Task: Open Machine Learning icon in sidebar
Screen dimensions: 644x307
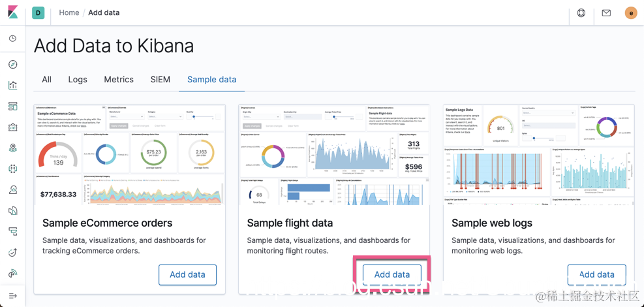Action: coord(13,169)
